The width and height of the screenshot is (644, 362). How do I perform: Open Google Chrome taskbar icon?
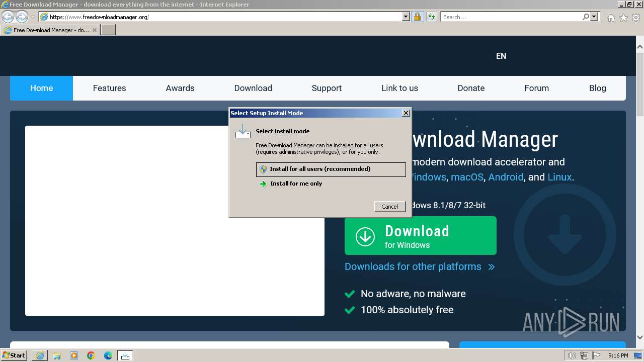[x=91, y=355]
